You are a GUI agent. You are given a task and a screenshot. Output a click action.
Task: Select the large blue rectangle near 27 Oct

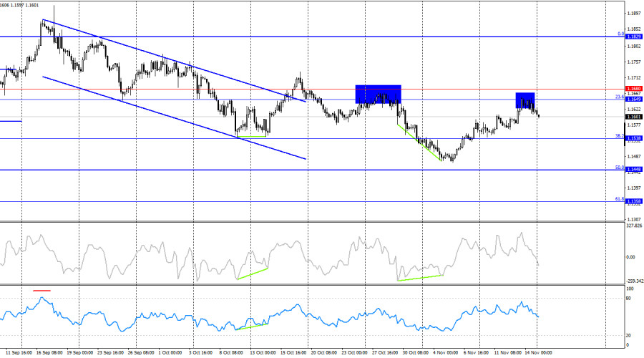pos(378,95)
